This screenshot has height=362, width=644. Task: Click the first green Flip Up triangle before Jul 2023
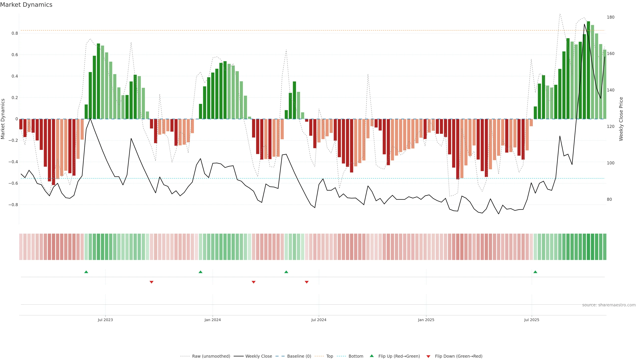(x=86, y=272)
